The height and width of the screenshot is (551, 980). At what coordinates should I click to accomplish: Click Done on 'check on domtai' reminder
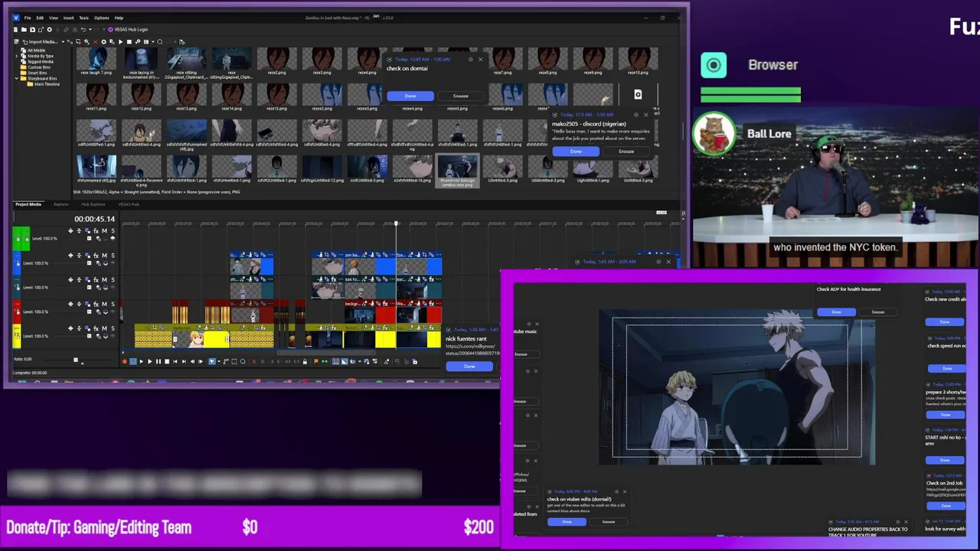[x=410, y=96]
